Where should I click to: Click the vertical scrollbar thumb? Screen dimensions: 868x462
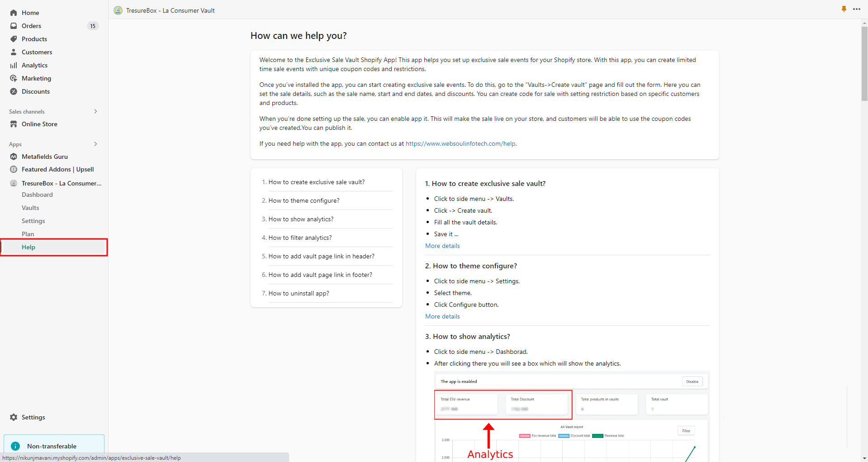(864, 63)
